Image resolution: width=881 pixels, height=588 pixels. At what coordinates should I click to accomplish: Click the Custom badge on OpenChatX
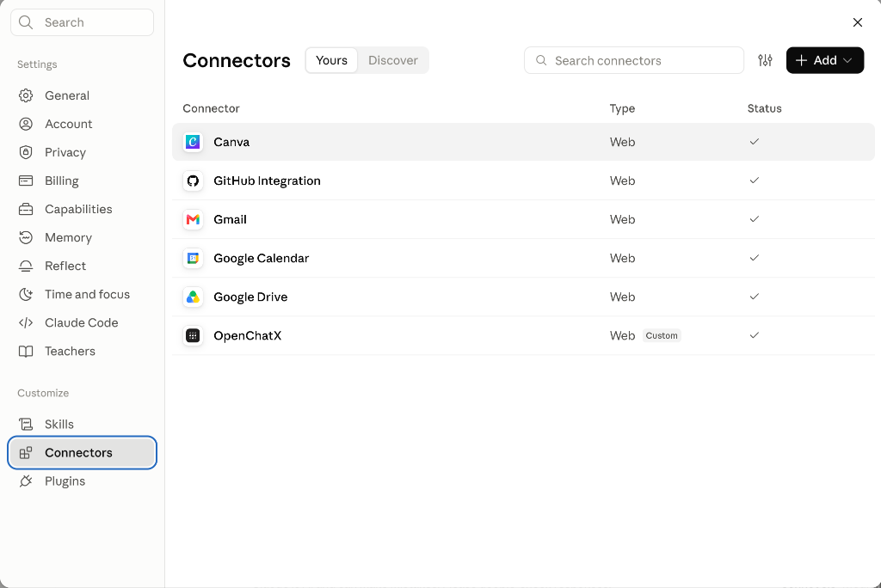click(x=662, y=336)
